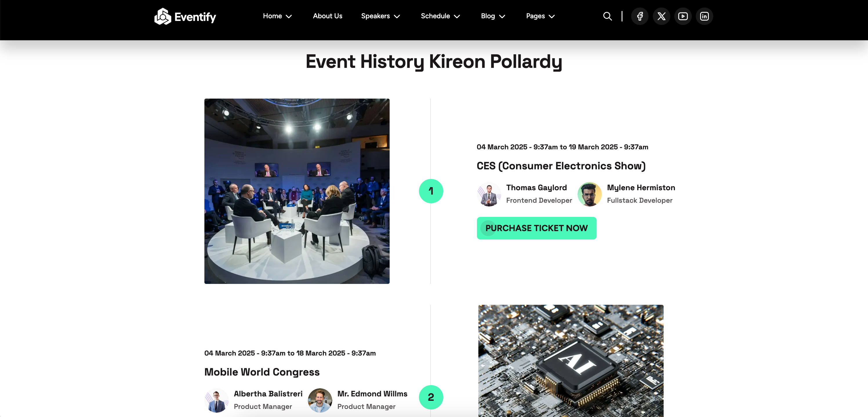Click the YouTube icon in the header
The width and height of the screenshot is (868, 417).
683,16
